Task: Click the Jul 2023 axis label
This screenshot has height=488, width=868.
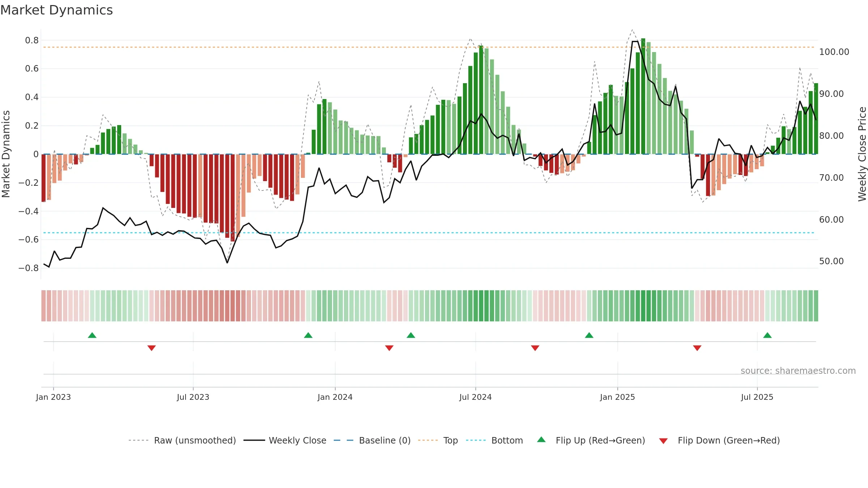Action: (193, 397)
